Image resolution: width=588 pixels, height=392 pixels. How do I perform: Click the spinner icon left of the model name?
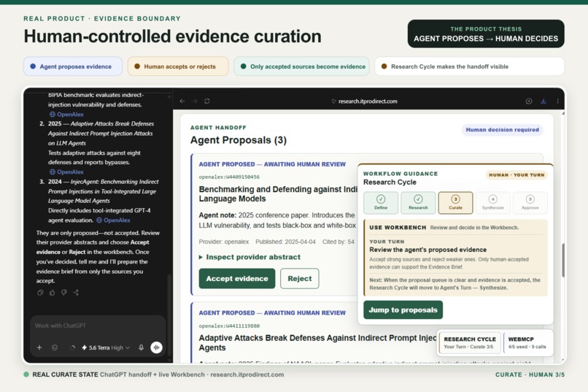click(x=72, y=347)
